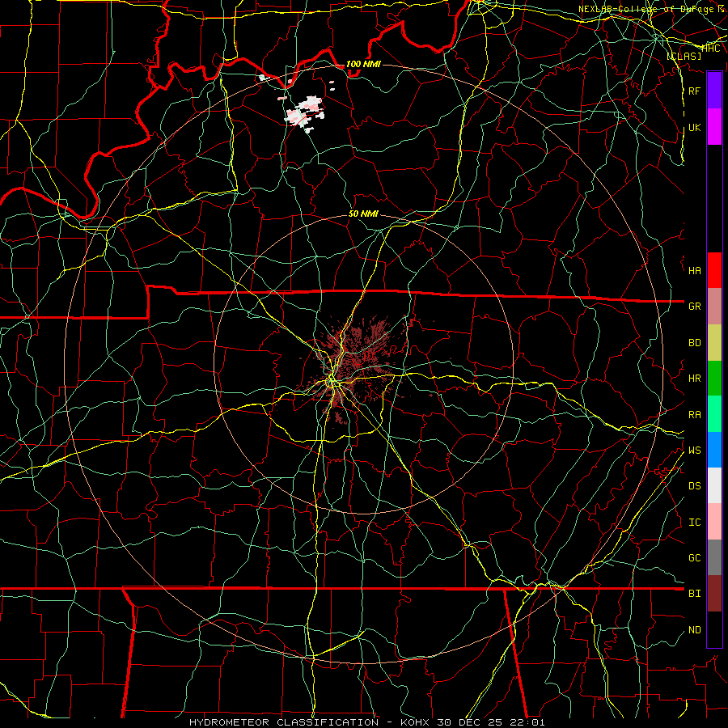Click the BD yellow legend swatch

(714, 342)
